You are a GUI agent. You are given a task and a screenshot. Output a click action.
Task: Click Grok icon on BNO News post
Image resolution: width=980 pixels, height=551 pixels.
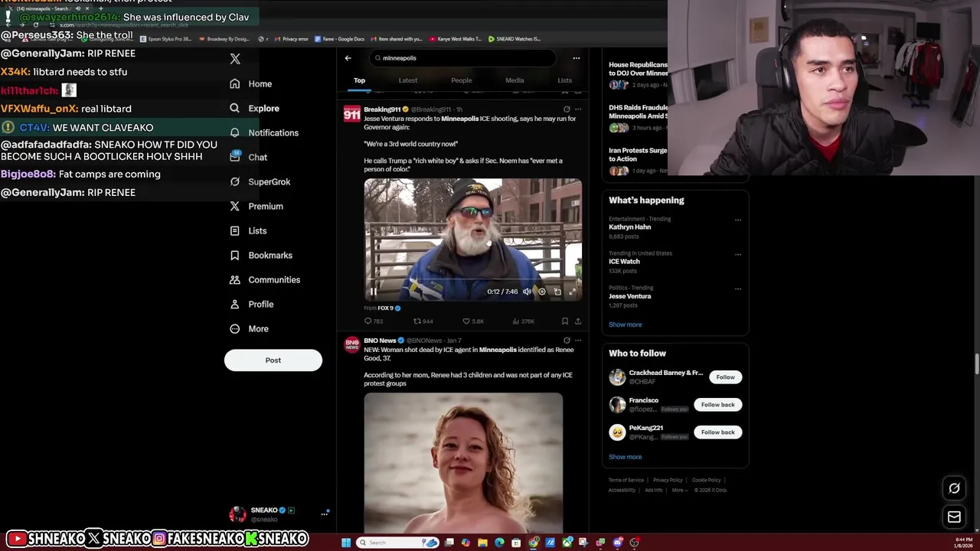point(567,341)
